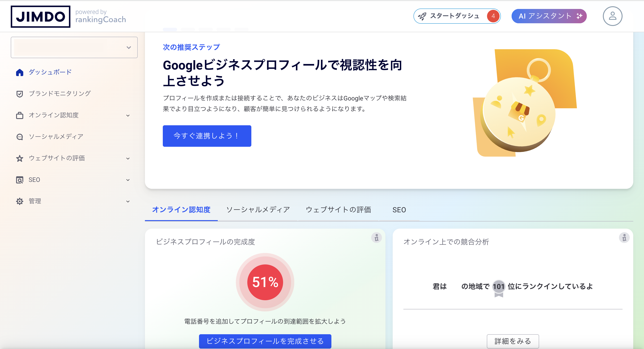
Task: Expand the オンライン認知度 sidebar menu
Action: click(x=128, y=115)
